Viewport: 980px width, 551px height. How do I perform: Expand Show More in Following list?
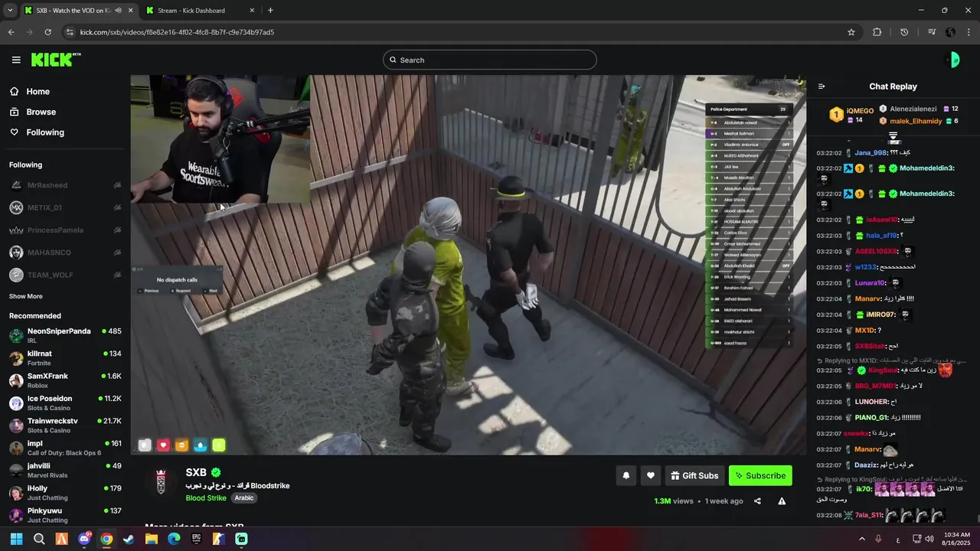tap(26, 296)
